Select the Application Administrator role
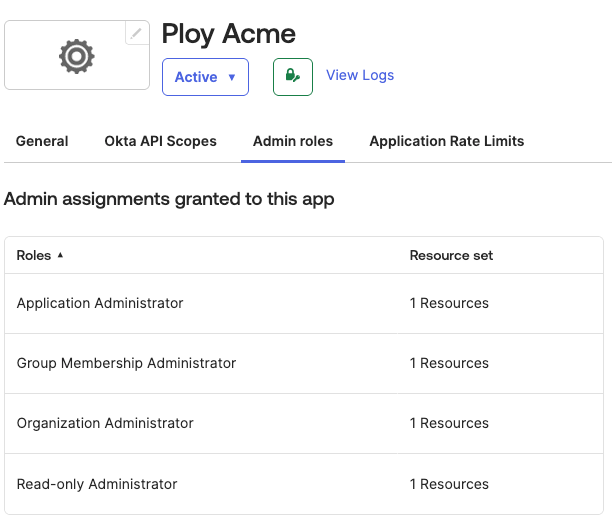This screenshot has width=612, height=529. (x=100, y=303)
